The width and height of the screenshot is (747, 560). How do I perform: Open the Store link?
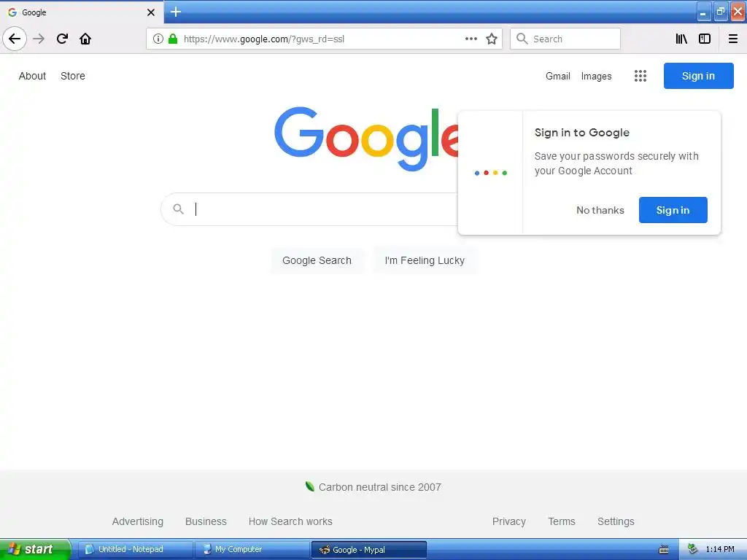point(73,76)
